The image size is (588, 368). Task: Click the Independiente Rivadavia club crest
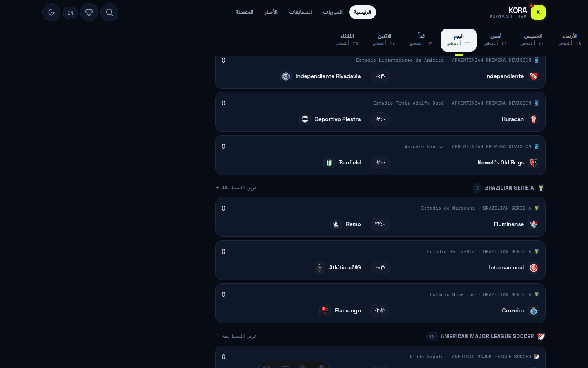coord(286,76)
